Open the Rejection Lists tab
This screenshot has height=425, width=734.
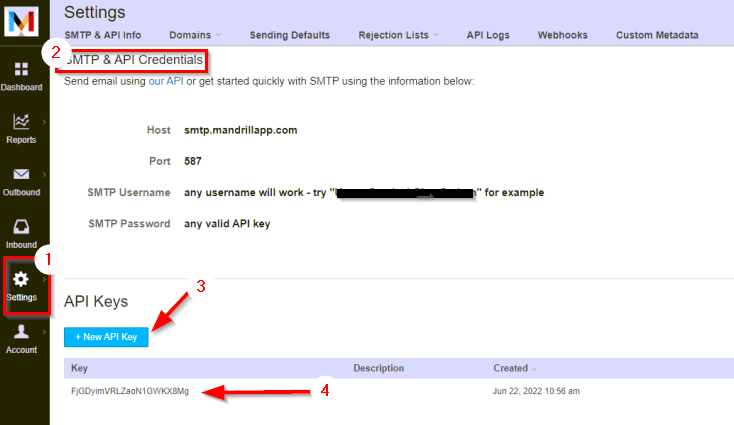tap(393, 35)
